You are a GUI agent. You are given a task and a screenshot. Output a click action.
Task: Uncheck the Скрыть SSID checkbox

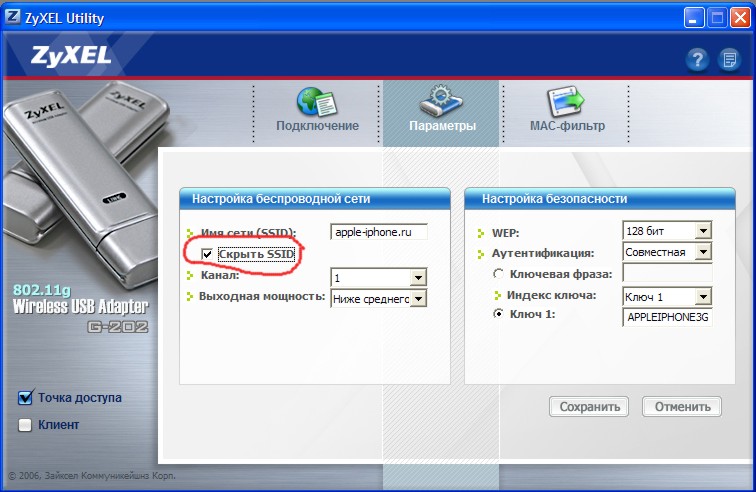[x=207, y=254]
